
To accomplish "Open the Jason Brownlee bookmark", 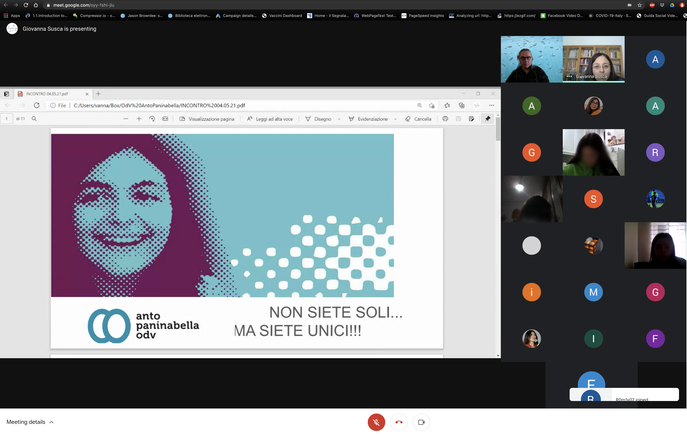I will (141, 15).
